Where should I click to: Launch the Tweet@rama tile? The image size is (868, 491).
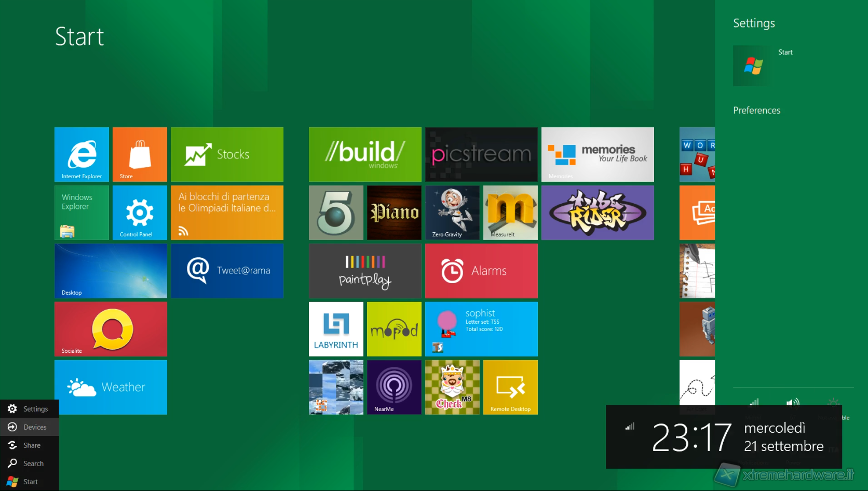227,271
